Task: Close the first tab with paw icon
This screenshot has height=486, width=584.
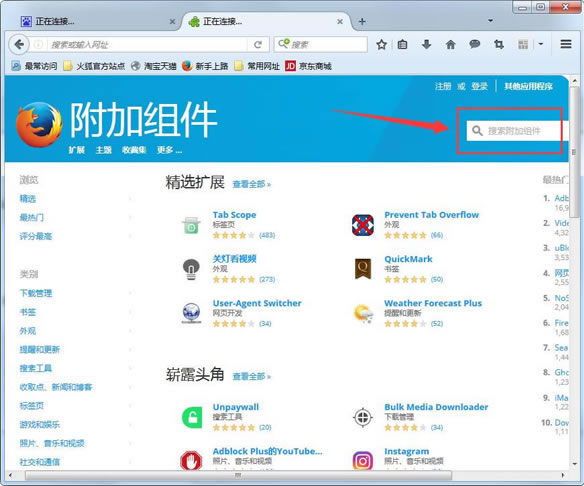Action: pos(172,22)
